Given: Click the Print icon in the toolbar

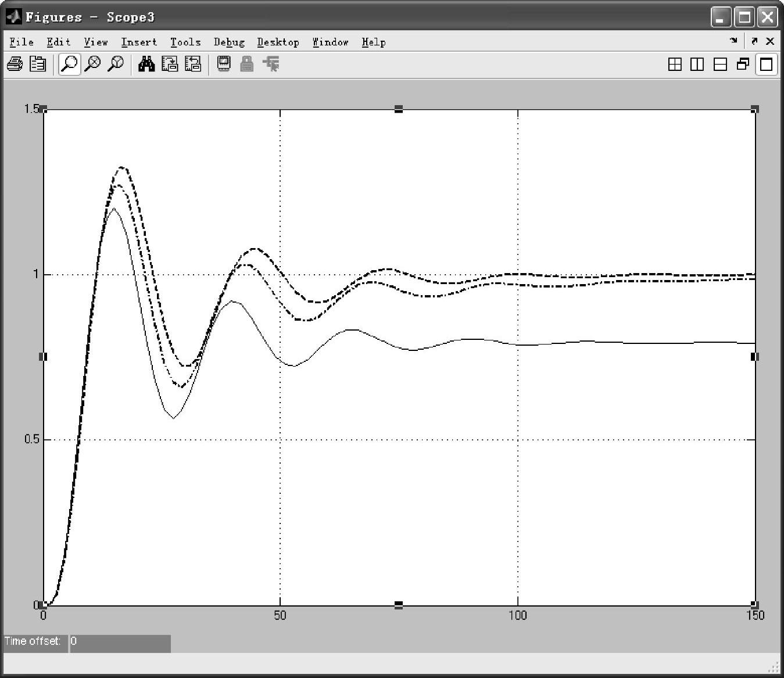Looking at the screenshot, I should 15,64.
